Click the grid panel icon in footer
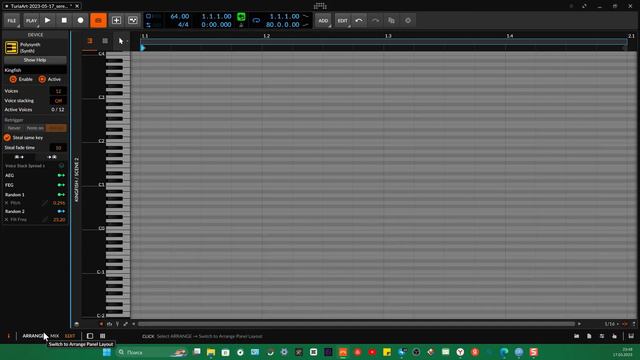 [x=102, y=336]
